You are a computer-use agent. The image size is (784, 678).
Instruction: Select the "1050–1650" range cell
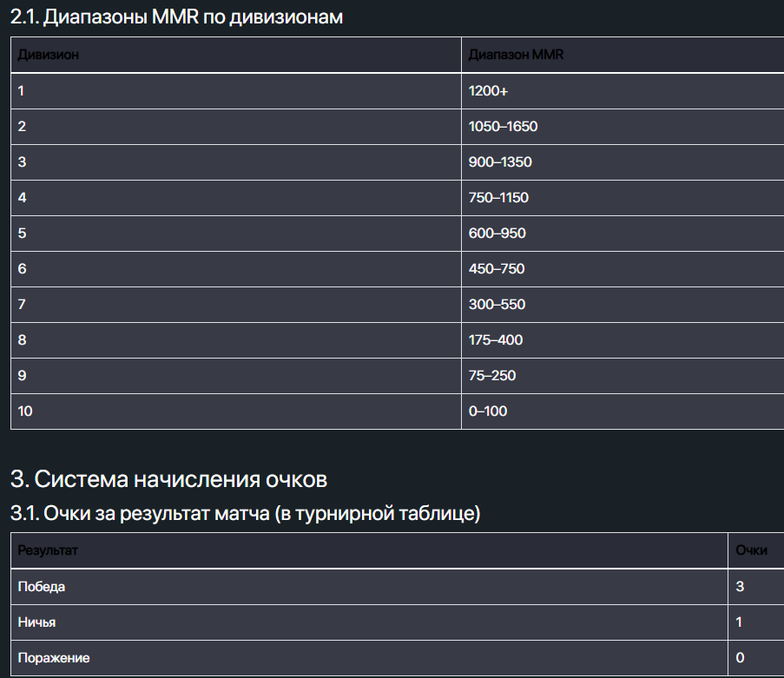pyautogui.click(x=503, y=127)
